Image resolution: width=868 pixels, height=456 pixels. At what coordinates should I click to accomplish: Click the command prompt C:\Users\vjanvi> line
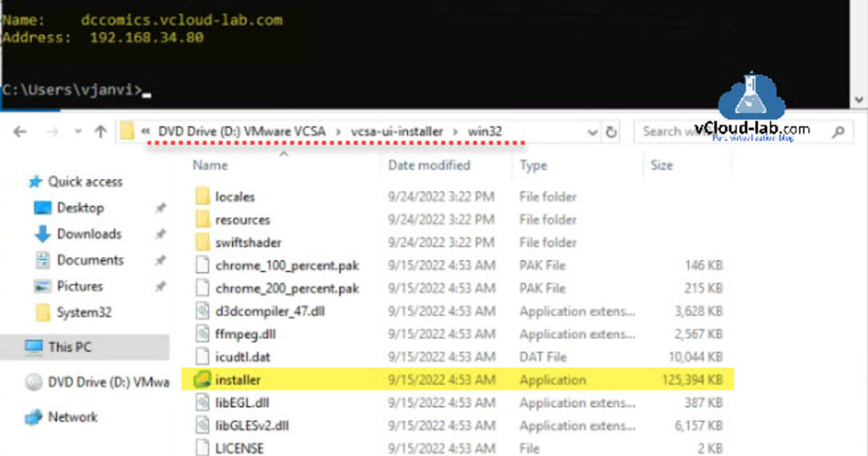click(x=76, y=90)
